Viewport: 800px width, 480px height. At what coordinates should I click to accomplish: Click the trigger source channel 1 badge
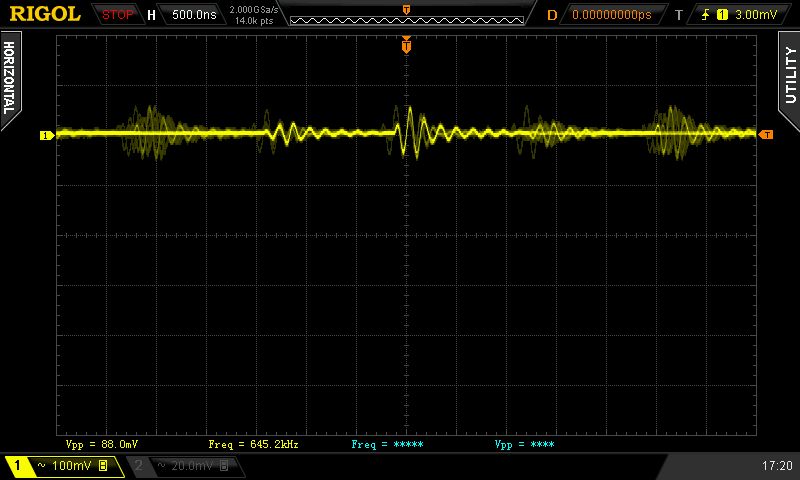point(722,15)
